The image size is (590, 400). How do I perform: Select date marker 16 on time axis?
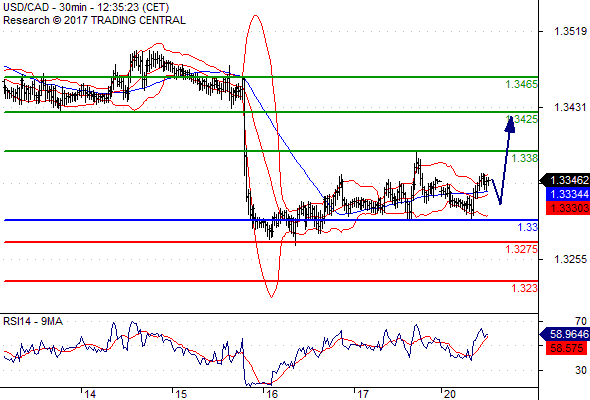pyautogui.click(x=271, y=394)
